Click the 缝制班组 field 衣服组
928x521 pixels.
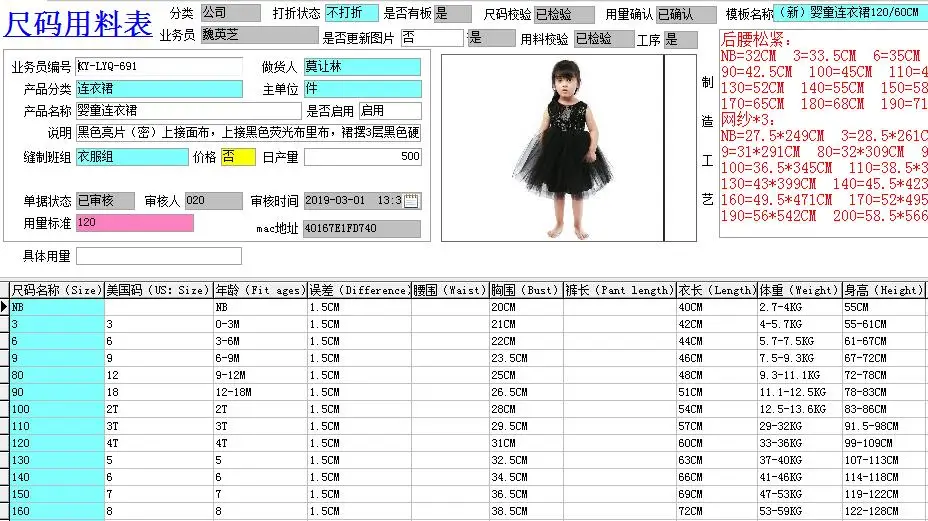(132, 157)
